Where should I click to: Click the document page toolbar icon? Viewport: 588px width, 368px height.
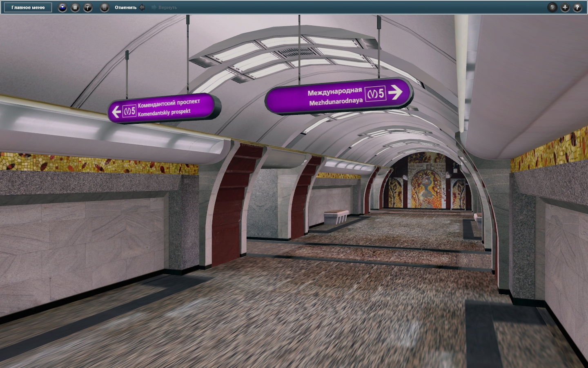(75, 7)
